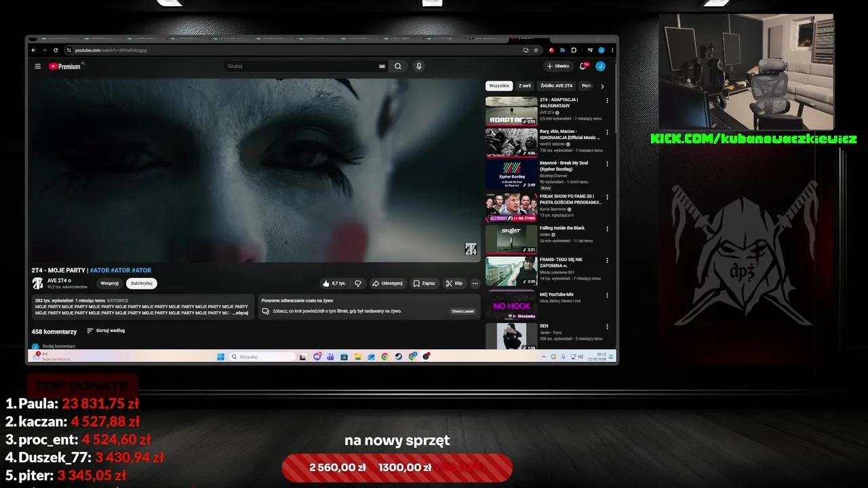Go to YouTube Premium home logo

(x=65, y=66)
